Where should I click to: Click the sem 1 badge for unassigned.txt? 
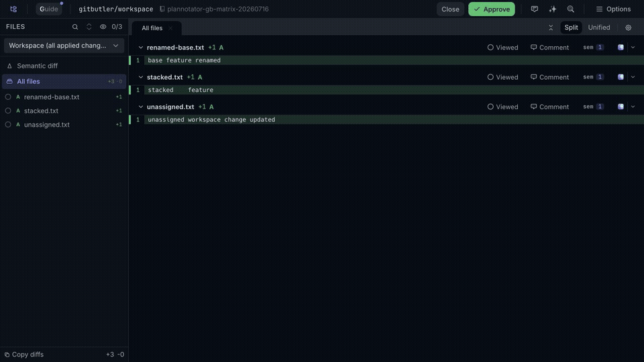pos(593,107)
